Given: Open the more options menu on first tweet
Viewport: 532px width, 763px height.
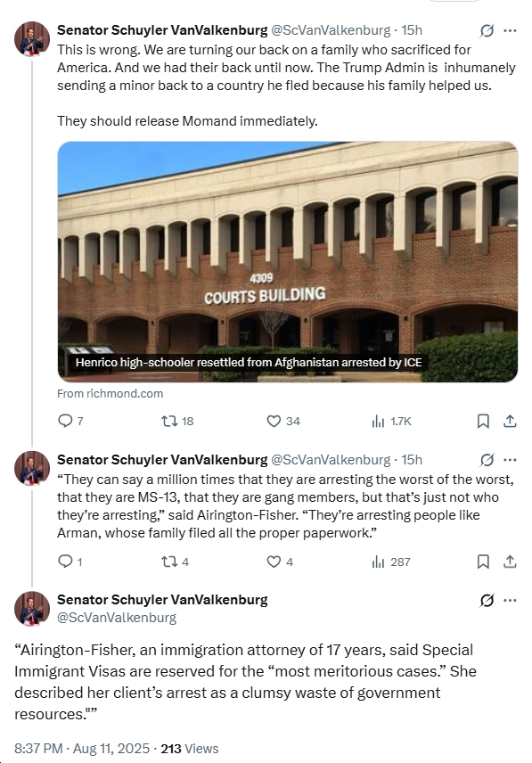Looking at the screenshot, I should click(509, 29).
